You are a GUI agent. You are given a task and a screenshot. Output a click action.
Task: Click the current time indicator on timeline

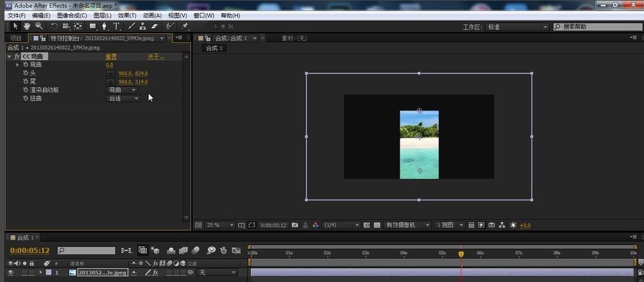coord(461,254)
